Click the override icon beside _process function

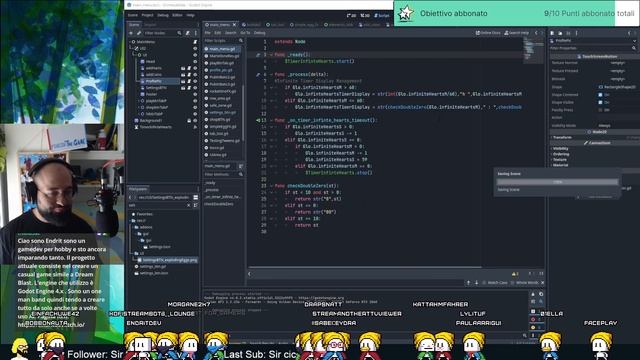coord(258,74)
